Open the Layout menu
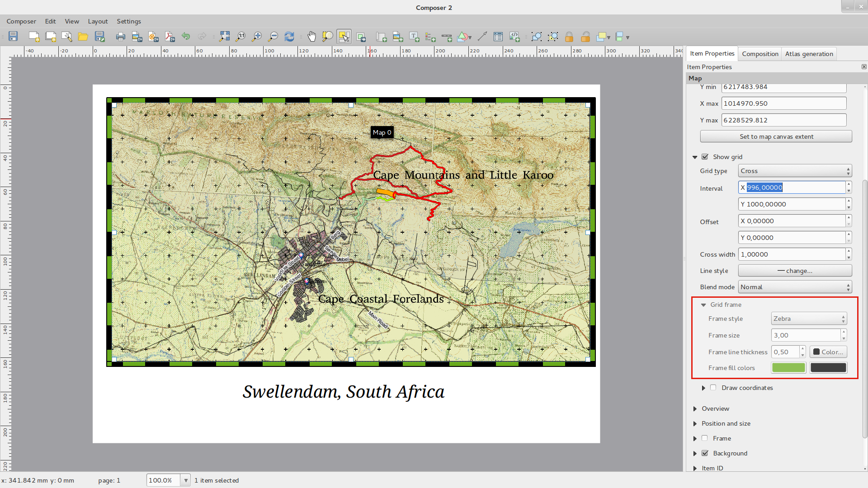Image resolution: width=868 pixels, height=488 pixels. 98,21
